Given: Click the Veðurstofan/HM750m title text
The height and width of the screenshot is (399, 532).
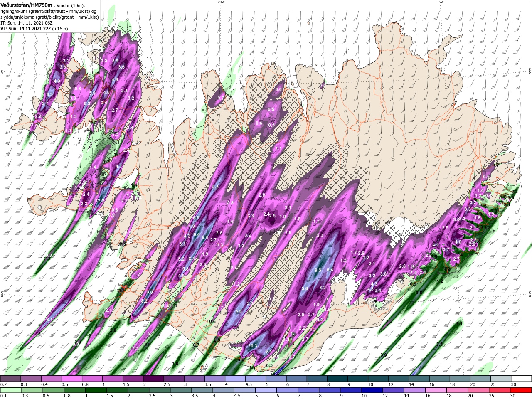Looking at the screenshot, I should tap(26, 5).
